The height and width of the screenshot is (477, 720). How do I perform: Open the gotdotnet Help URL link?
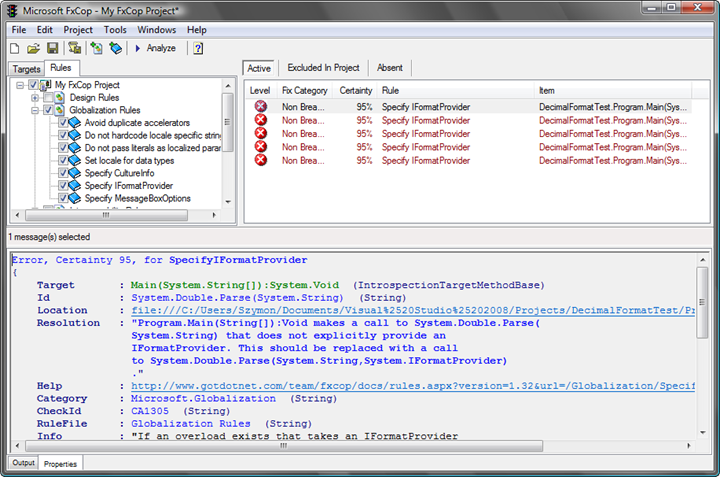coord(413,386)
